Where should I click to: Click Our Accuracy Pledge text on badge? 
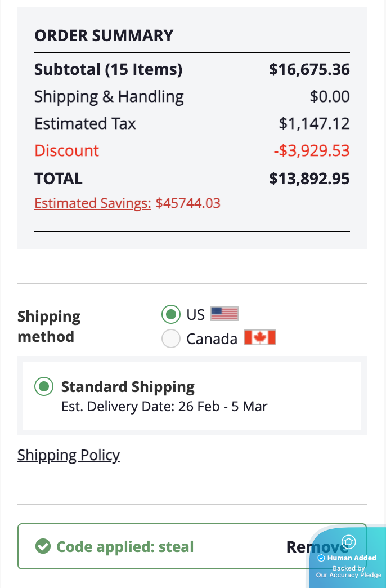coord(348,575)
